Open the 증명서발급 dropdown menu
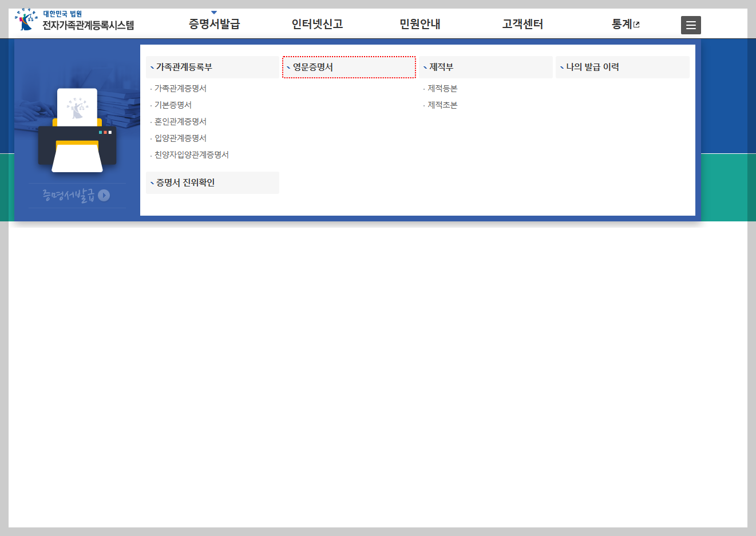Viewport: 756px width, 536px height. click(x=214, y=24)
